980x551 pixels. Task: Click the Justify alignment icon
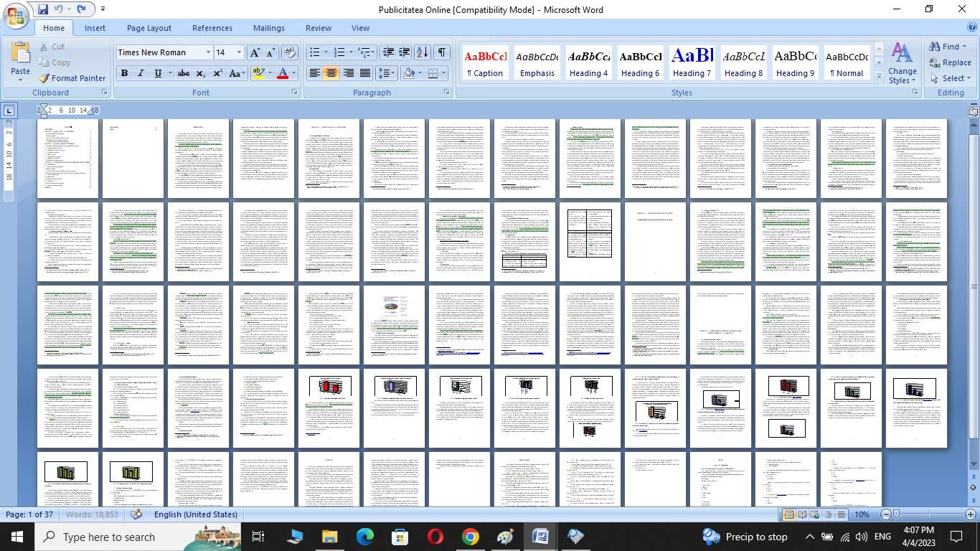(x=365, y=73)
